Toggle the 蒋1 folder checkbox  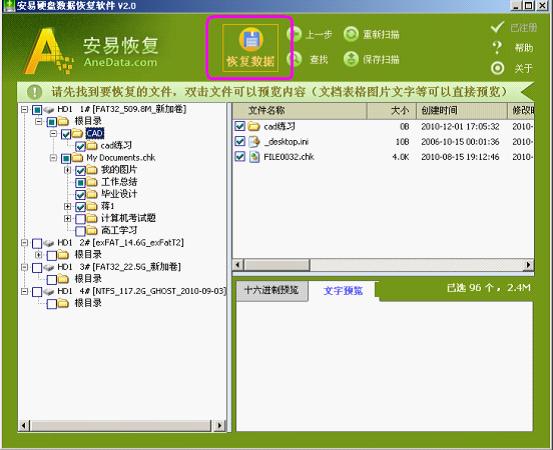point(80,207)
